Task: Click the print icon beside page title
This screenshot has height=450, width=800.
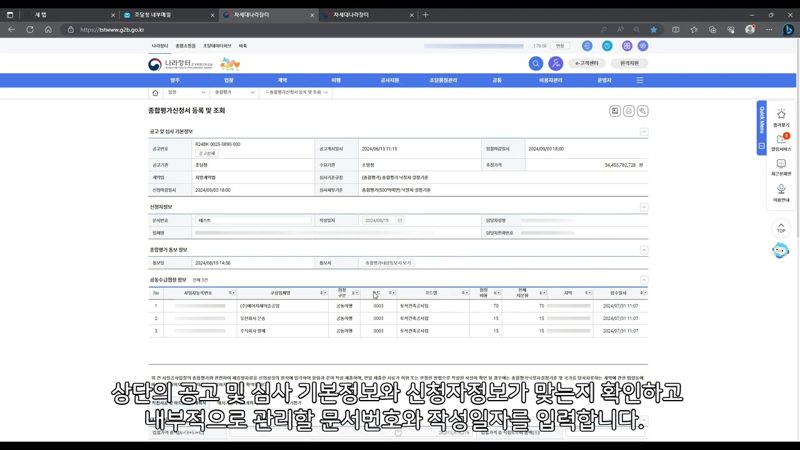Action: coord(629,111)
